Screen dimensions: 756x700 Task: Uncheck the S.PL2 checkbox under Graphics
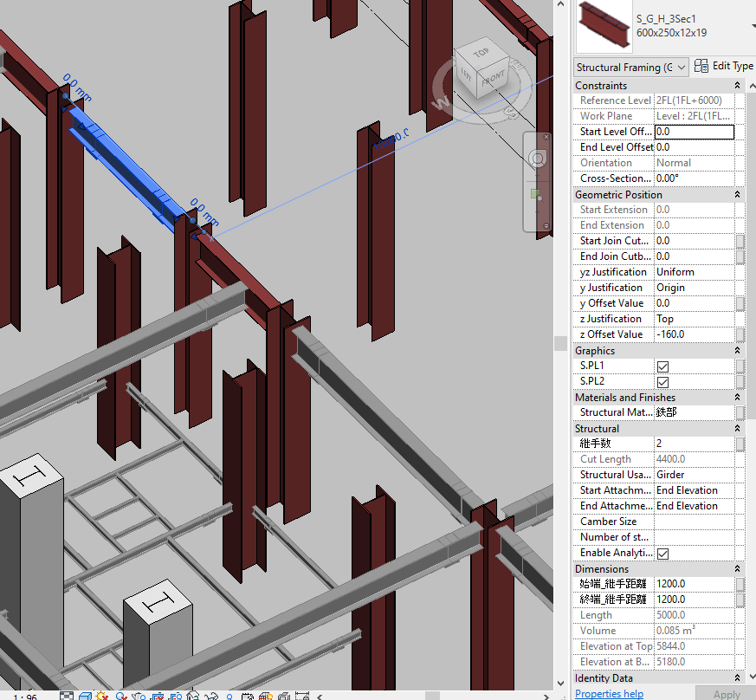click(x=662, y=380)
